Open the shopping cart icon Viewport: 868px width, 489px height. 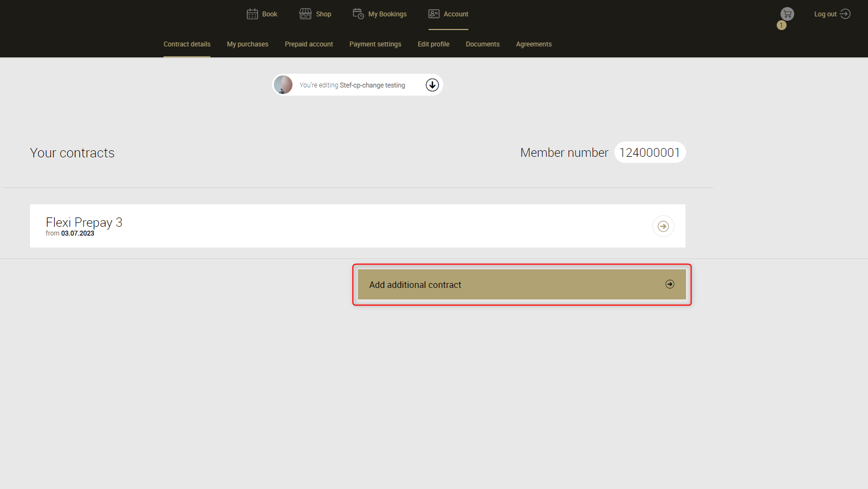[787, 14]
